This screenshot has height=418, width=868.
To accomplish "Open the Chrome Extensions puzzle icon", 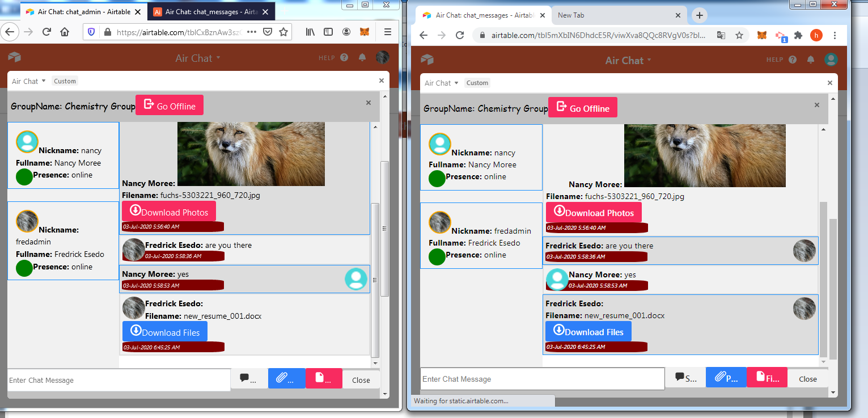I will click(798, 35).
